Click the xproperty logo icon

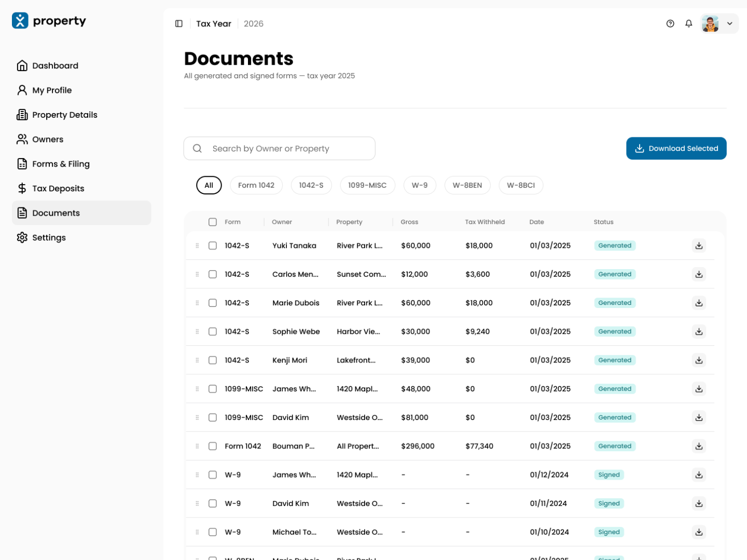tap(20, 21)
